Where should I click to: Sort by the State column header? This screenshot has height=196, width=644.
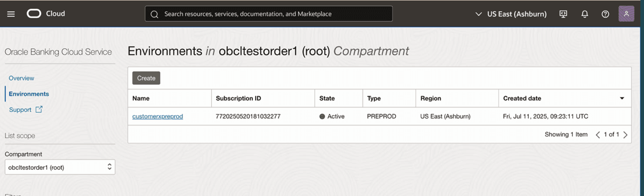pos(327,98)
